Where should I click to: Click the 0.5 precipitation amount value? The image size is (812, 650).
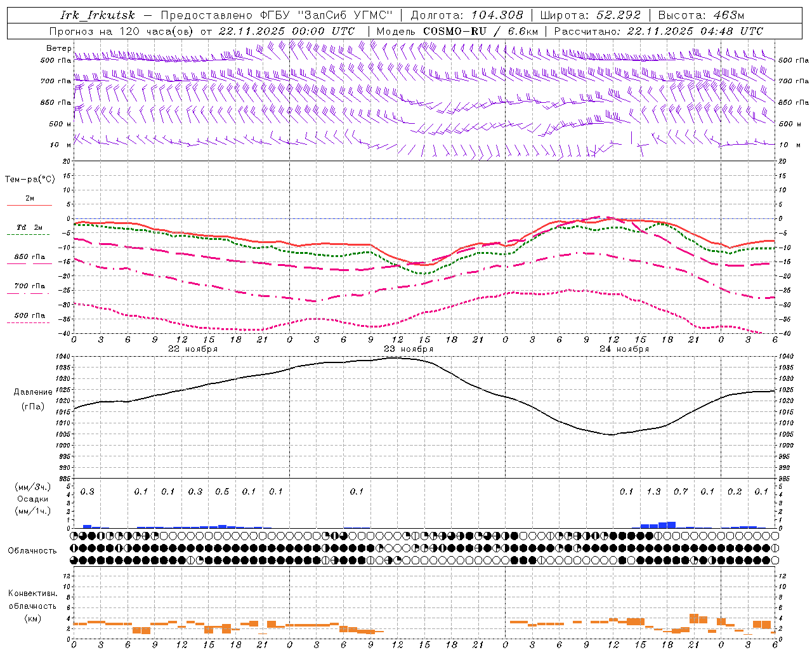(222, 491)
